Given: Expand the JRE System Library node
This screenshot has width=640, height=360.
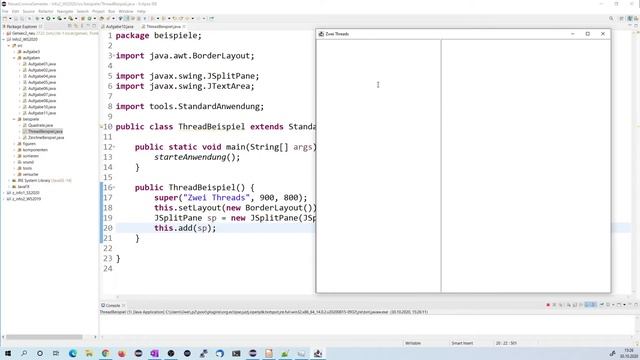Looking at the screenshot, I should 9,180.
